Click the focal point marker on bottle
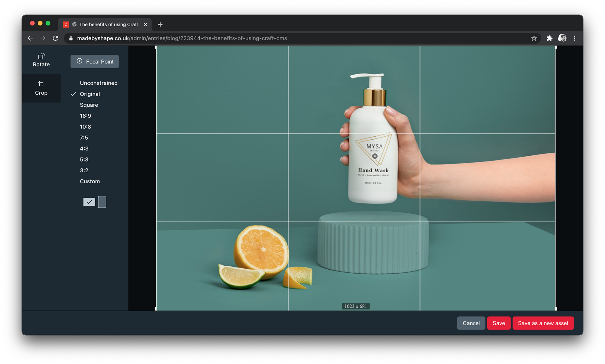This screenshot has width=605, height=364. pyautogui.click(x=375, y=156)
